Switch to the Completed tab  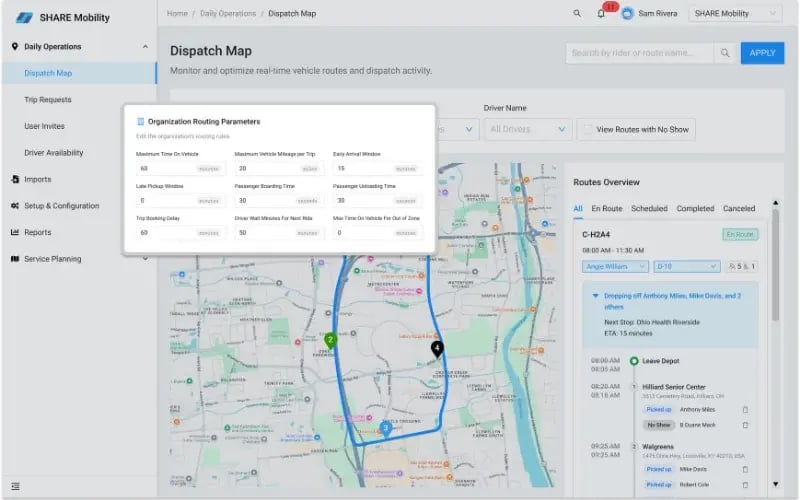pos(695,209)
